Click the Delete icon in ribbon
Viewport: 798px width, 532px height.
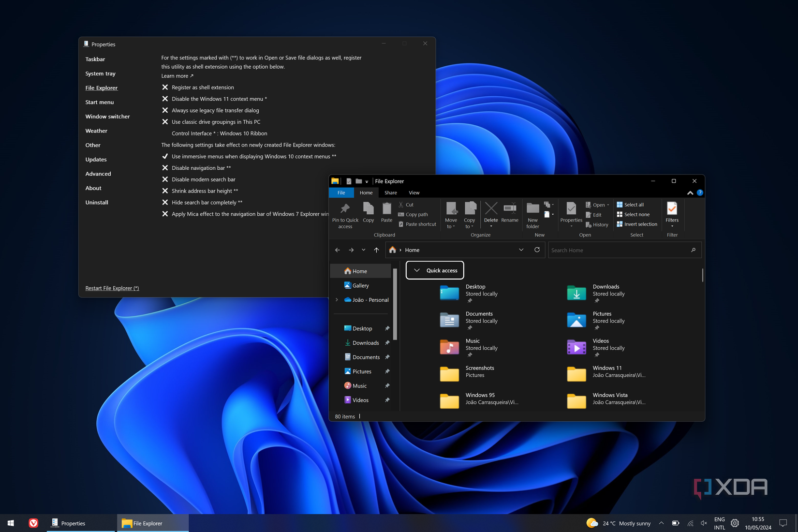[x=491, y=209]
